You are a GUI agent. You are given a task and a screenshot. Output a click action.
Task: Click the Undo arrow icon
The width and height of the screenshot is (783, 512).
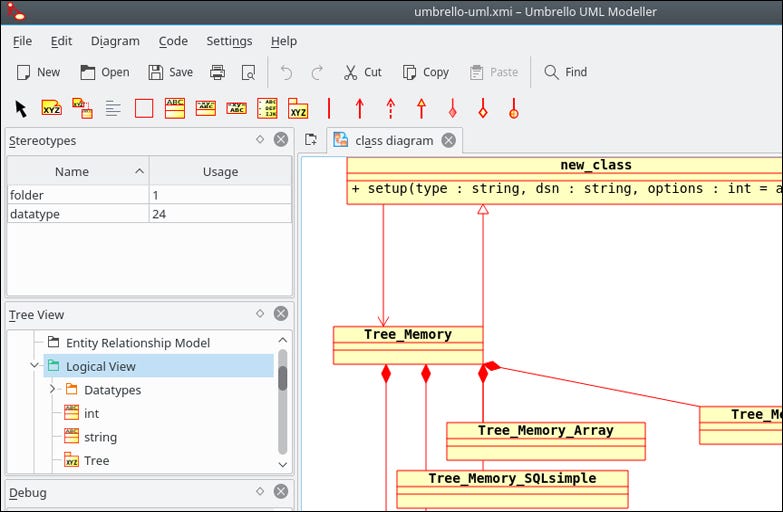pos(286,72)
